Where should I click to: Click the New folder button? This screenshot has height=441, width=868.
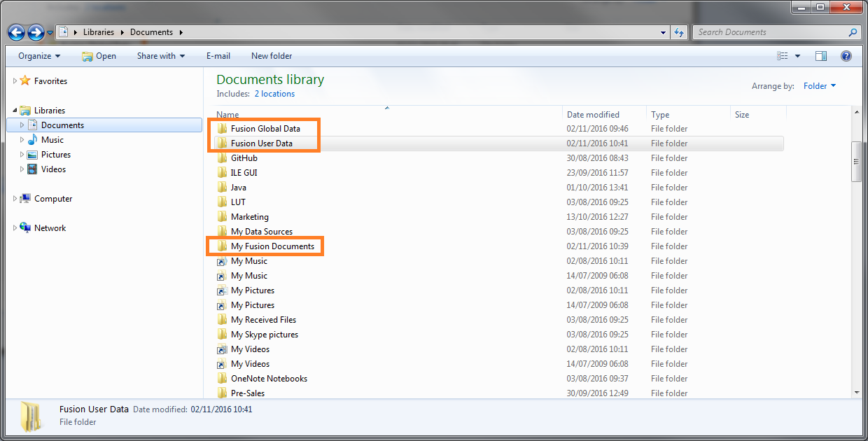click(272, 56)
